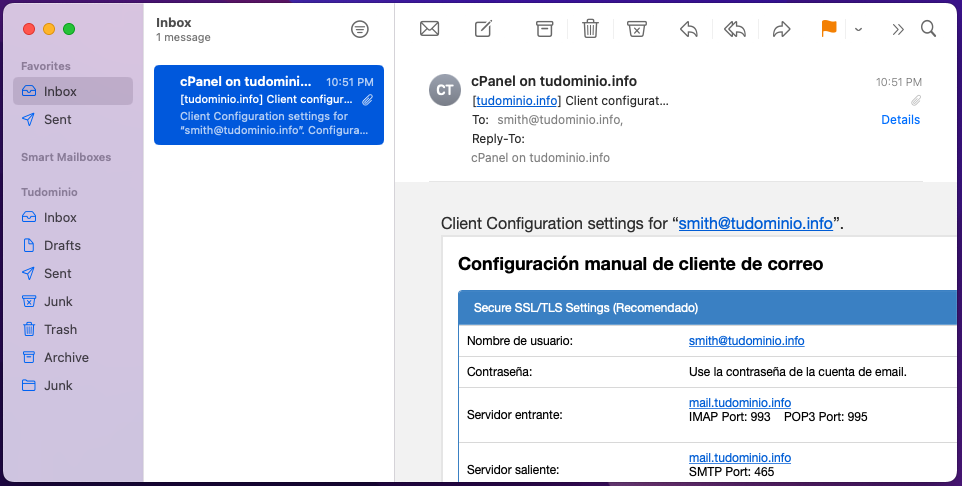
Task: Click Details link in message header
Action: [x=901, y=120]
